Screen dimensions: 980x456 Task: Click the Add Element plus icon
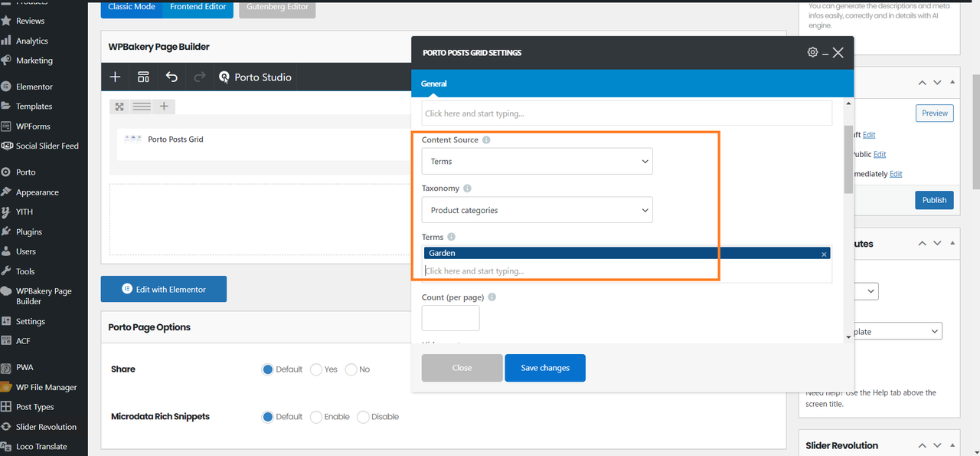click(115, 77)
